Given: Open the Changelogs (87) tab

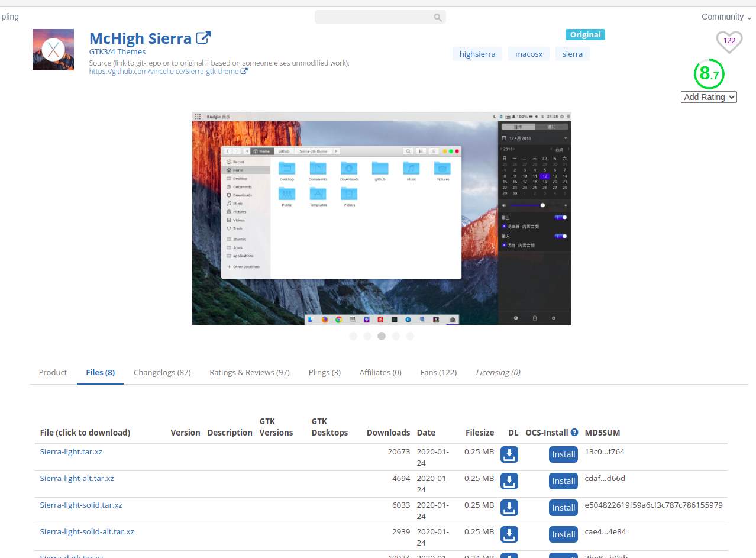Looking at the screenshot, I should pyautogui.click(x=162, y=372).
